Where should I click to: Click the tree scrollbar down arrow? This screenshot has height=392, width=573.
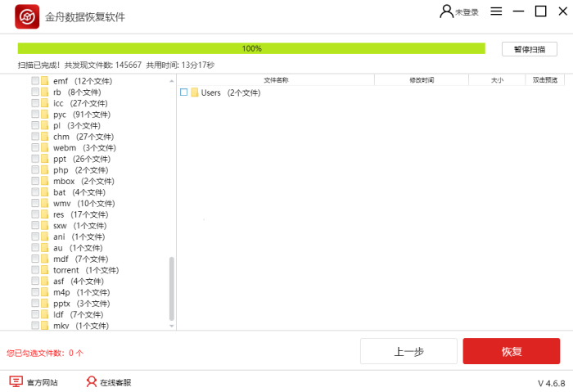click(x=171, y=326)
